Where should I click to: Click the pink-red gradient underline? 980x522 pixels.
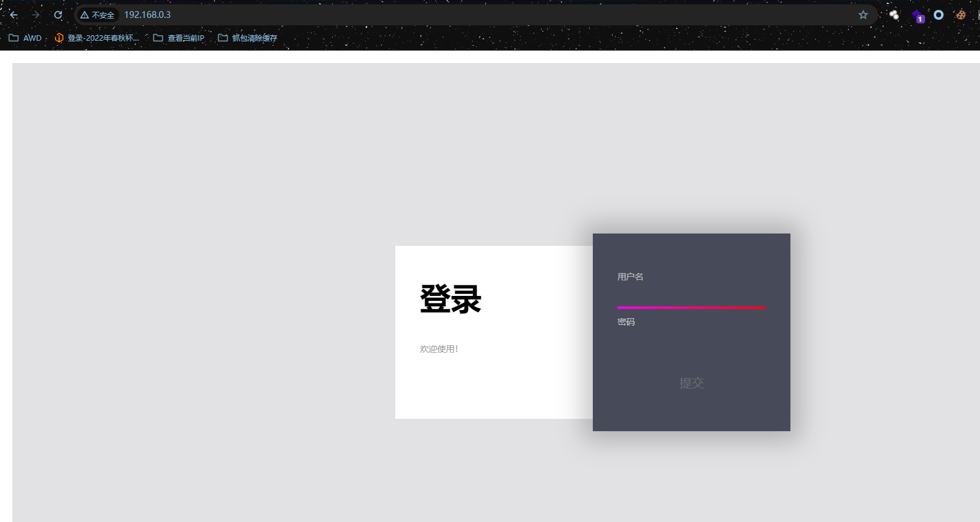click(x=691, y=307)
